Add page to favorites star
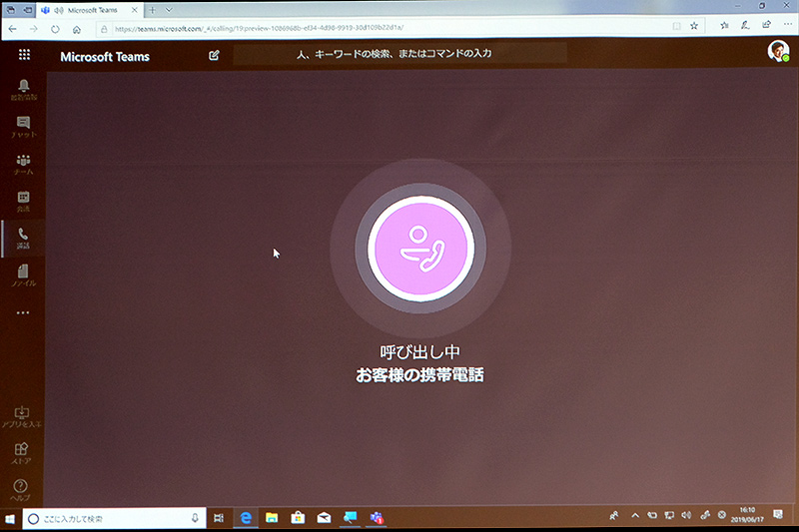The height and width of the screenshot is (532, 799). tap(694, 26)
